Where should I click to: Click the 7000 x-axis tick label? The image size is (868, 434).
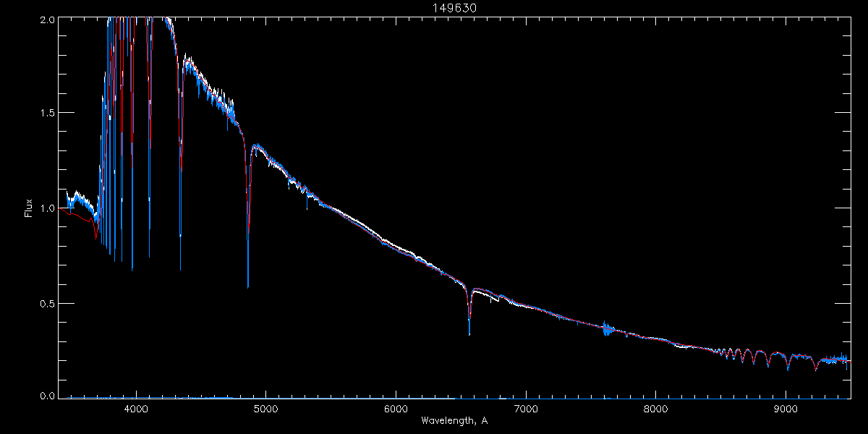coord(526,409)
